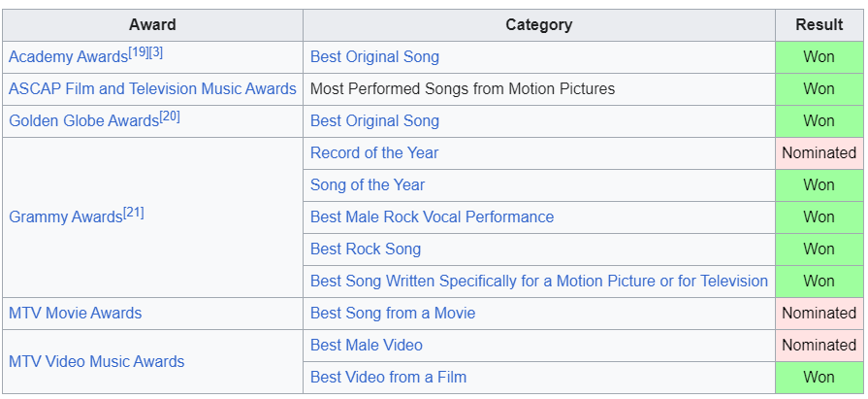Open the Best Video from a Film link
The height and width of the screenshot is (399, 868).
click(x=388, y=377)
